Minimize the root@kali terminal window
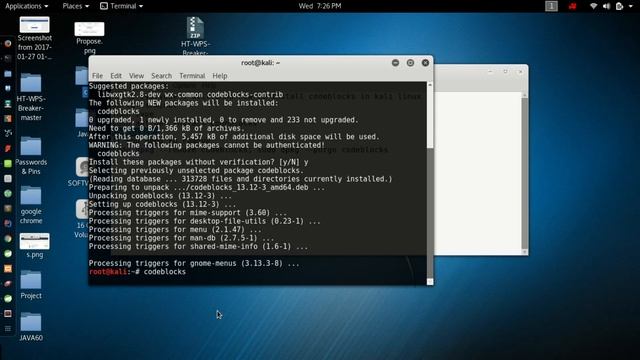Screen dimensions: 640x360 395,63
